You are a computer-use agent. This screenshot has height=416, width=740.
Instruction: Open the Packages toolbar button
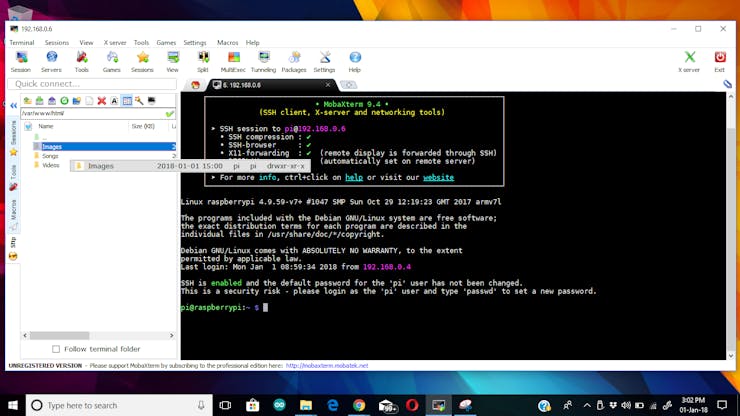coord(294,62)
